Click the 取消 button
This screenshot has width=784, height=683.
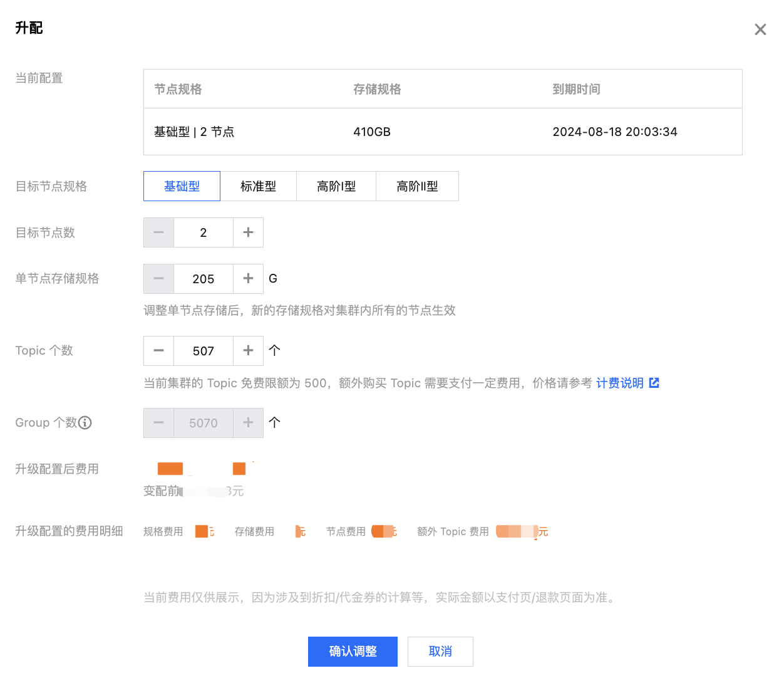[x=440, y=652]
